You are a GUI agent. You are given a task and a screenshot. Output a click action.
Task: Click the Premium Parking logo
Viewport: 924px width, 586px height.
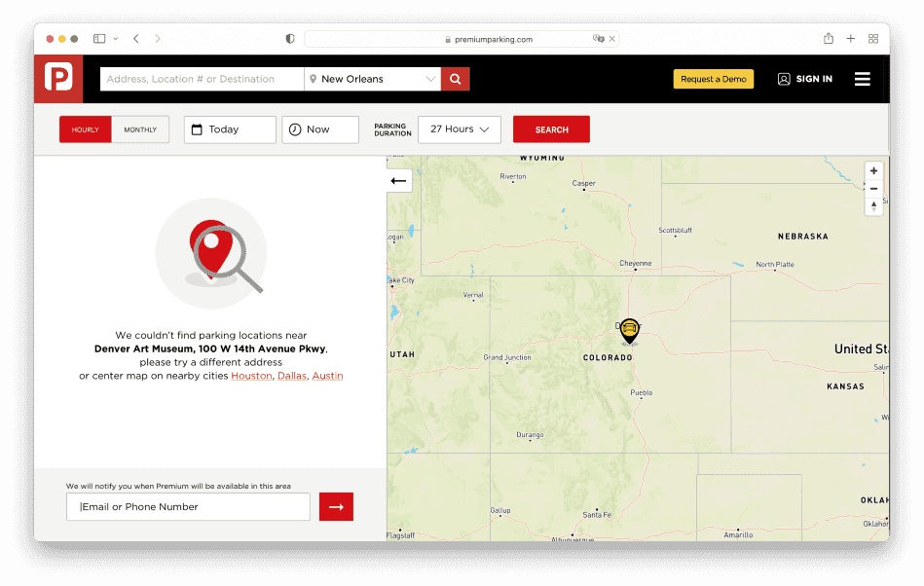[58, 79]
